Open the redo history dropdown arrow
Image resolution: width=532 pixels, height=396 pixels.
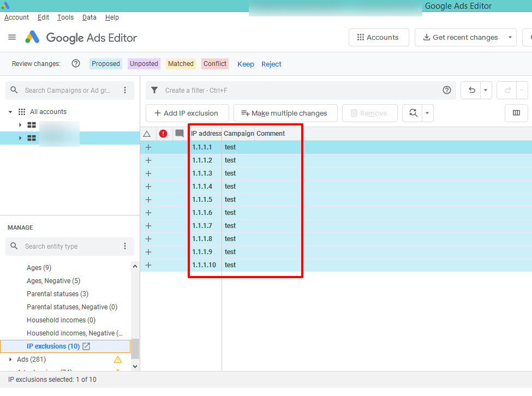(522, 90)
